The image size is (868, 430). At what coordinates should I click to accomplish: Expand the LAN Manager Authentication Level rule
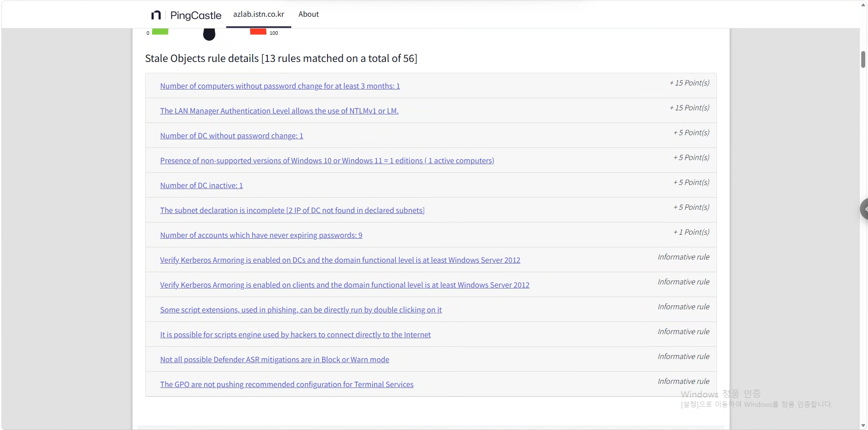(279, 111)
